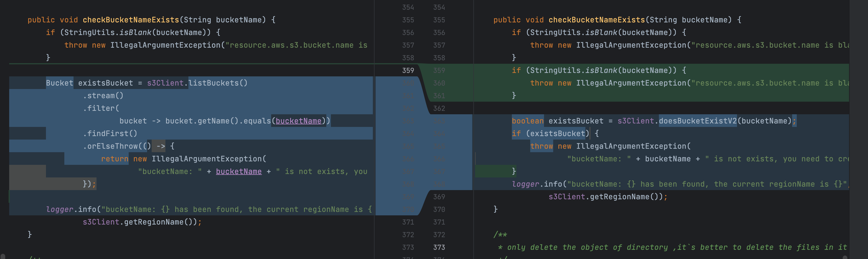Click bright line number 373 in right gutter column

439,247
